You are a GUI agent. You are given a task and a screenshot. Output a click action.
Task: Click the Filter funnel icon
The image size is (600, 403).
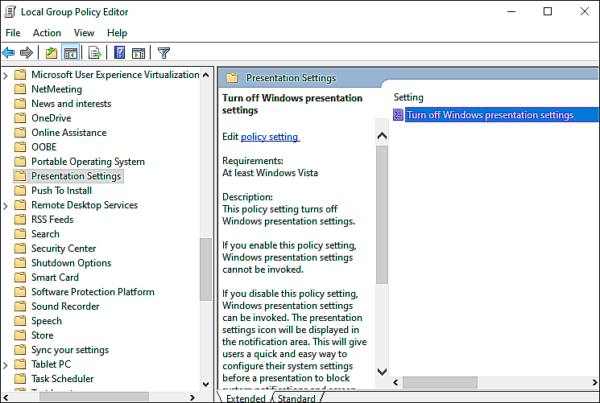pyautogui.click(x=163, y=53)
